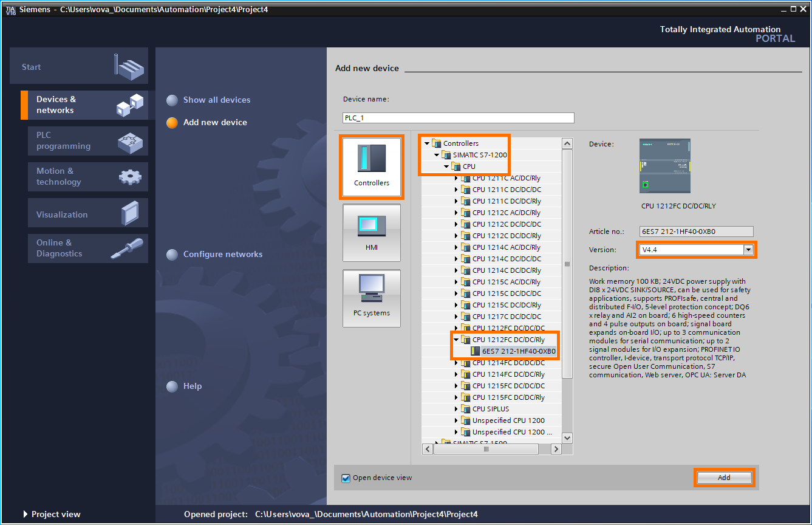Image resolution: width=812 pixels, height=525 pixels.
Task: Expand CPU 1214FC DC/DC/DC node
Action: [456, 363]
